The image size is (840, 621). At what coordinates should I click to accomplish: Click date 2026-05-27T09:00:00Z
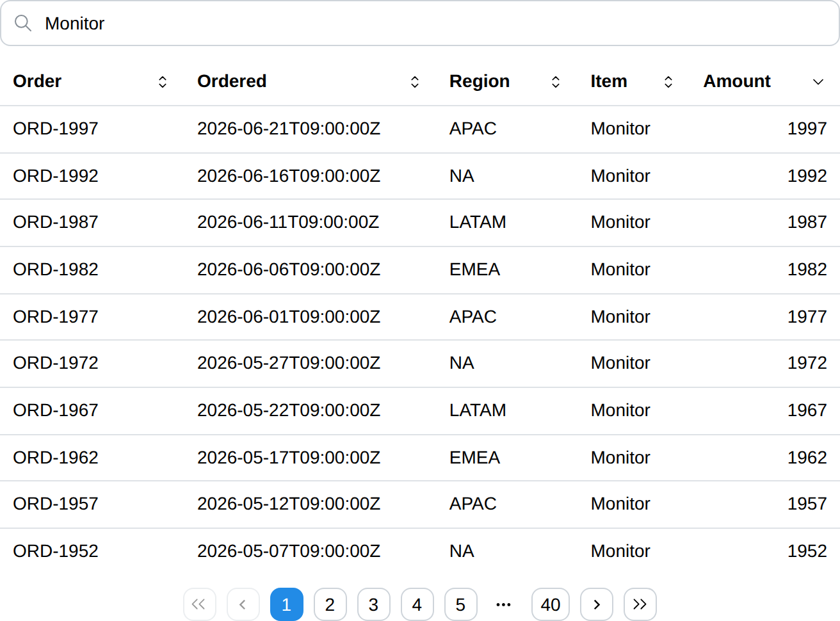pos(289,363)
